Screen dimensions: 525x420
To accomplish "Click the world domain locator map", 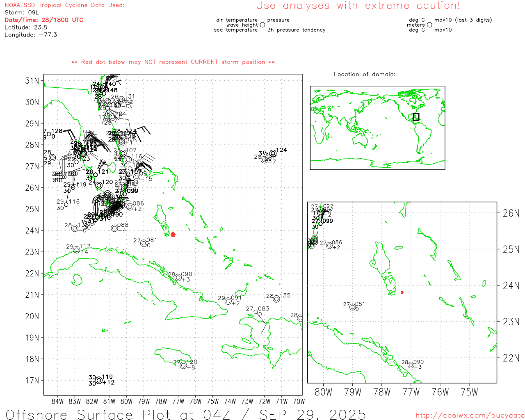I will [377, 128].
